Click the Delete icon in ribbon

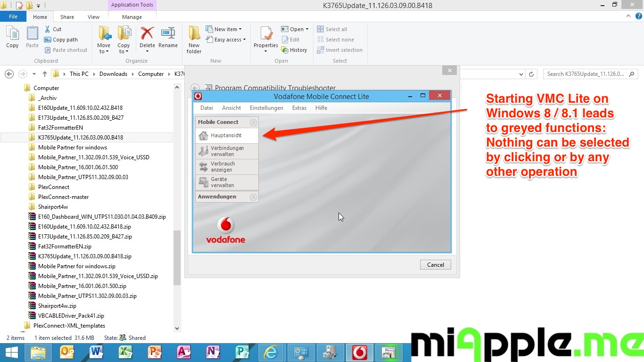pos(147,35)
